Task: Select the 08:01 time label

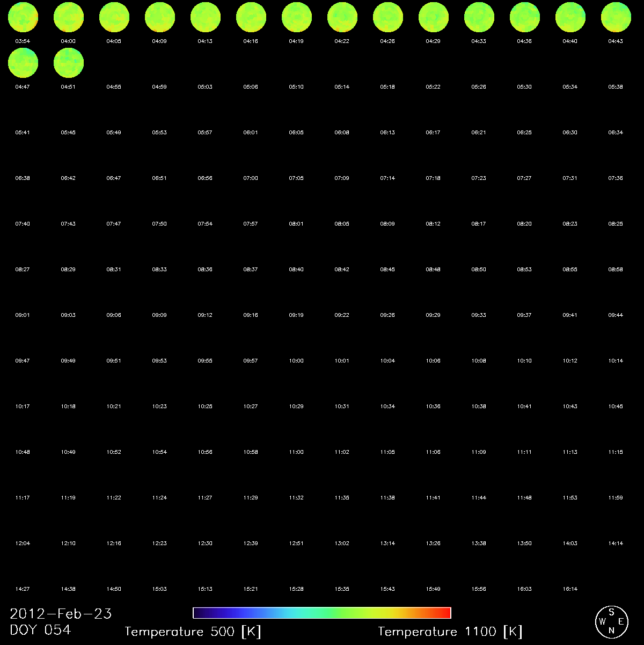Action: tap(296, 223)
